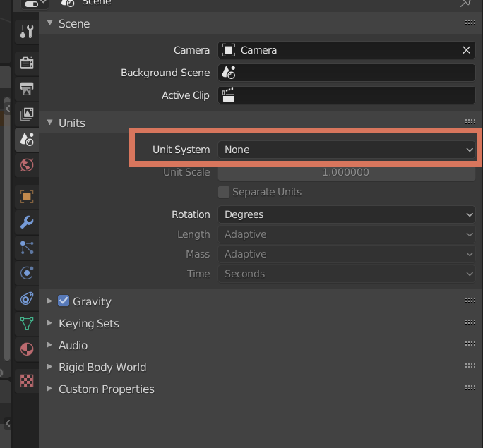Click the Keying Sets panel drag grip
Viewport: 483px width, 448px height.
(470, 322)
